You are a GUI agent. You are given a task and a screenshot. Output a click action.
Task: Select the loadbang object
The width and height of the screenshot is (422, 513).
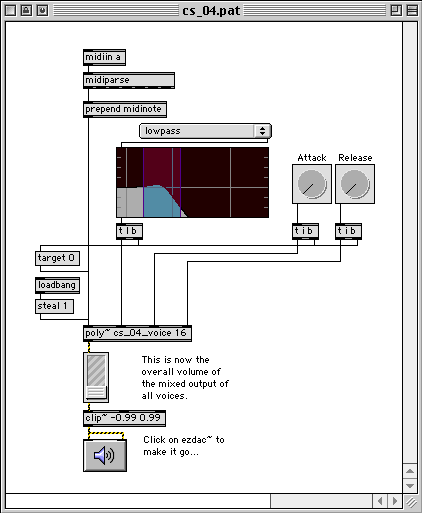pos(57,285)
